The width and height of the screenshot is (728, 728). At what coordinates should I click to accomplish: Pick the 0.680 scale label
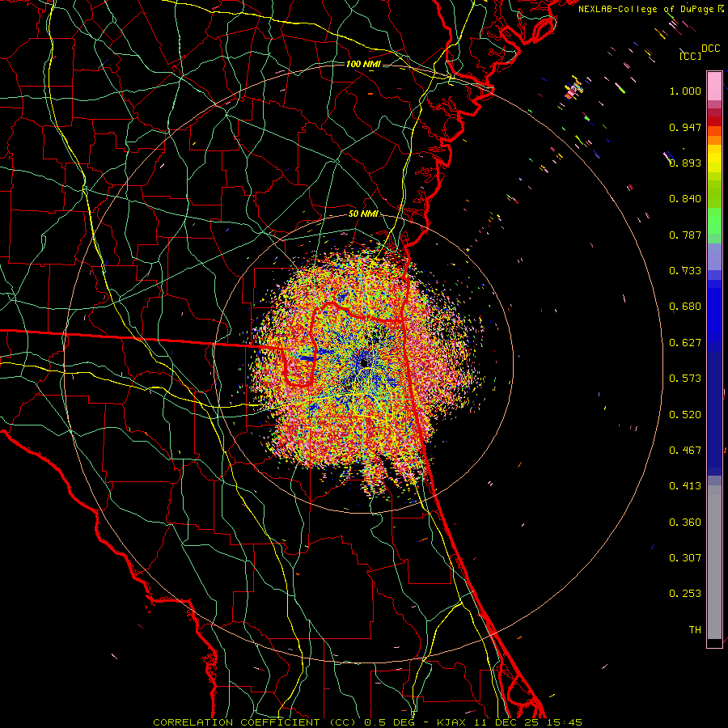(685, 307)
